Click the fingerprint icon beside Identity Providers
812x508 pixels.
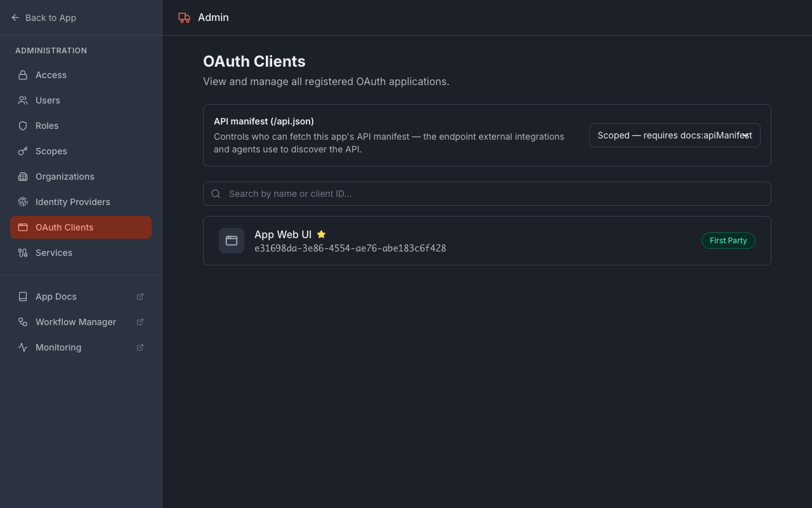pos(23,202)
